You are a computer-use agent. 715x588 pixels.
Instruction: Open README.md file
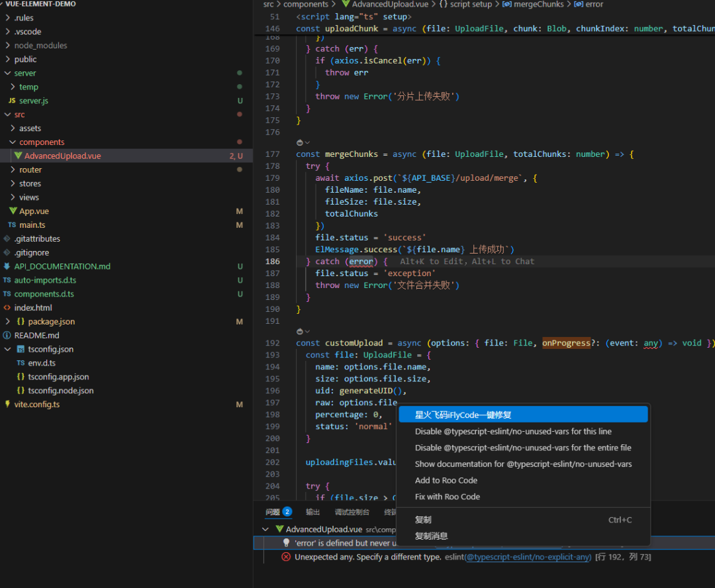pyautogui.click(x=36, y=335)
